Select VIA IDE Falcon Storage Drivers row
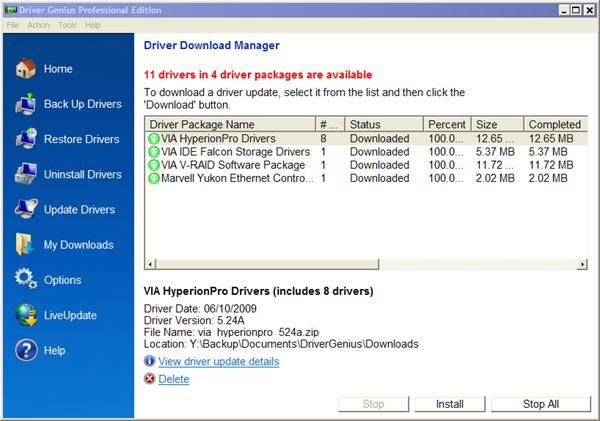This screenshot has width=600, height=421. [x=366, y=152]
